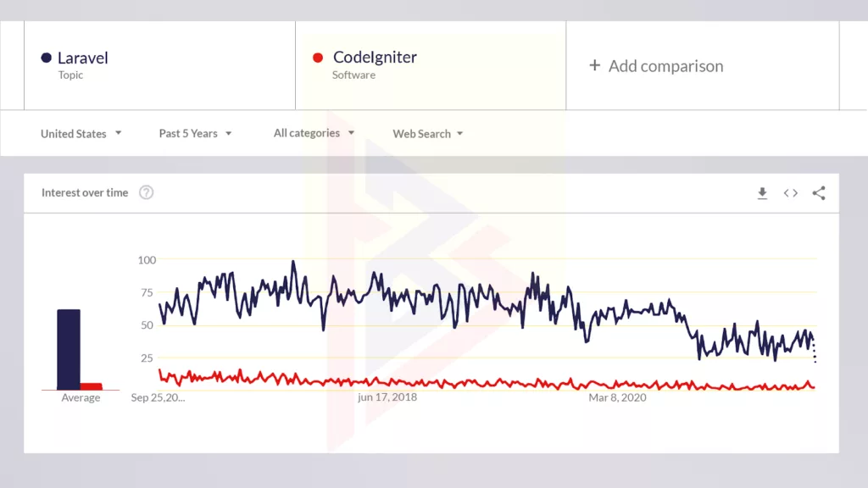Open the All categories dropdown
Screen dimensions: 868x488
coord(314,133)
